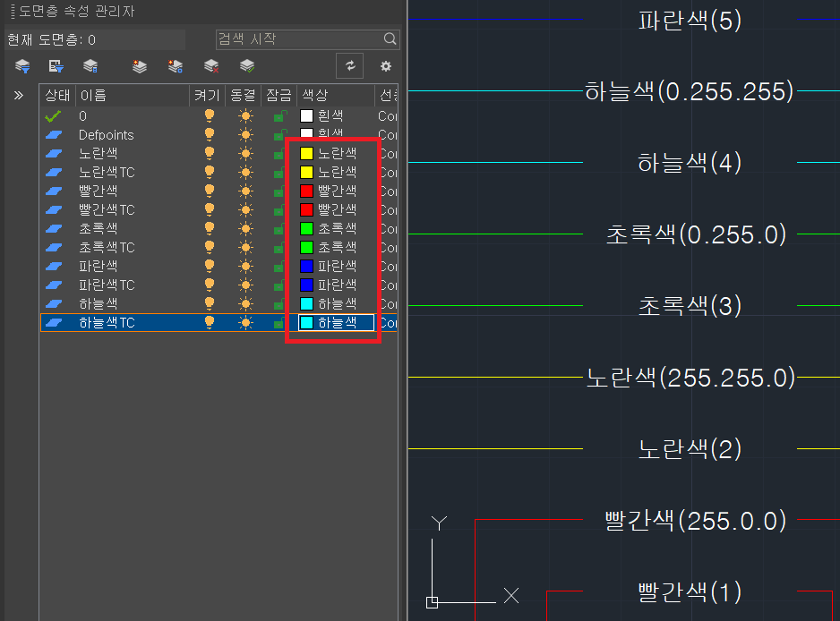Sort layers by 이름 column header

click(133, 95)
